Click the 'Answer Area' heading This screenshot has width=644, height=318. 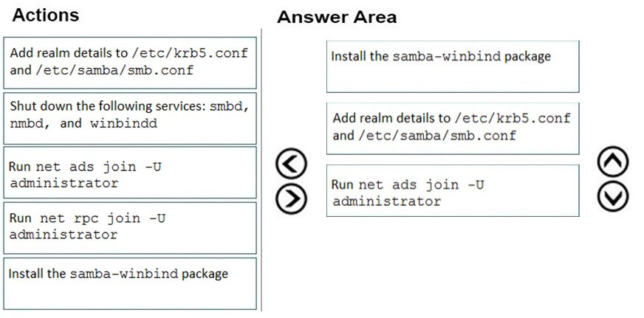pyautogui.click(x=337, y=17)
